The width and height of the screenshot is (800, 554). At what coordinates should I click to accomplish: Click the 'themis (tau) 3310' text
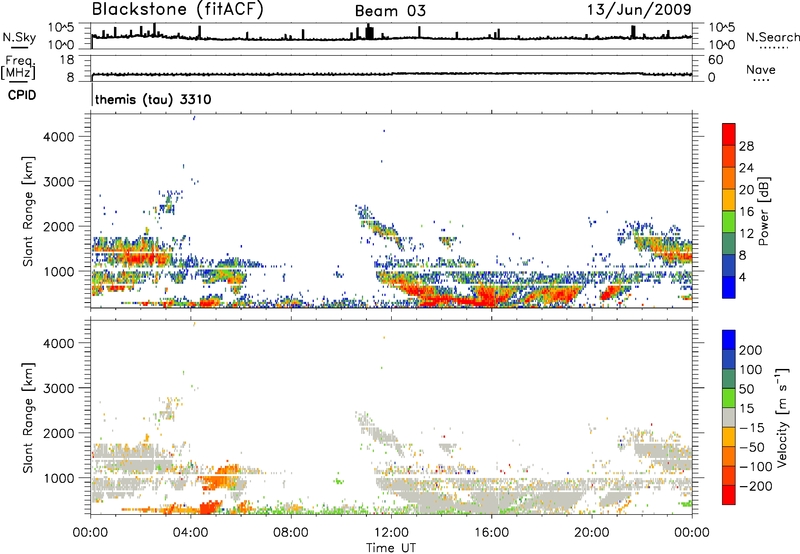pos(153,99)
